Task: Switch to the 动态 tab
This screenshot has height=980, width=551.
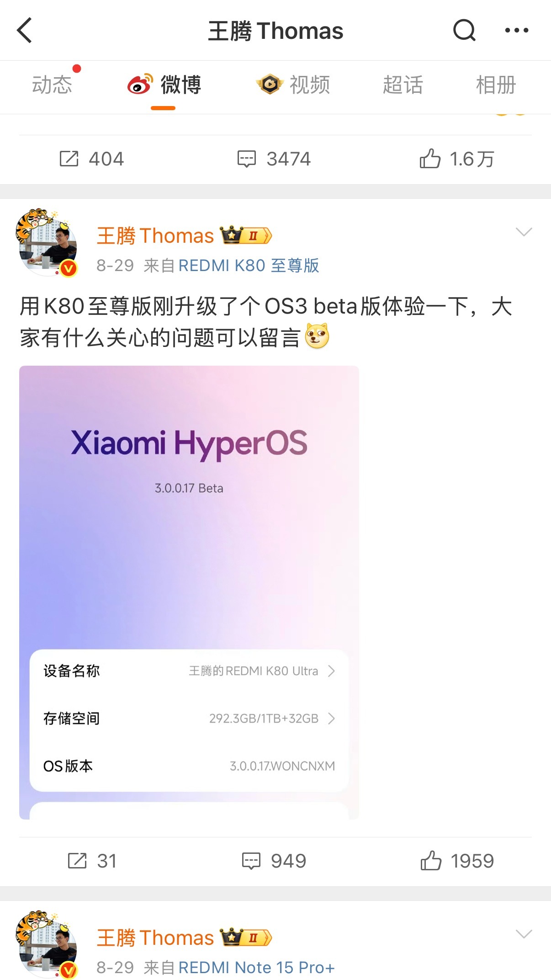Action: tap(52, 85)
